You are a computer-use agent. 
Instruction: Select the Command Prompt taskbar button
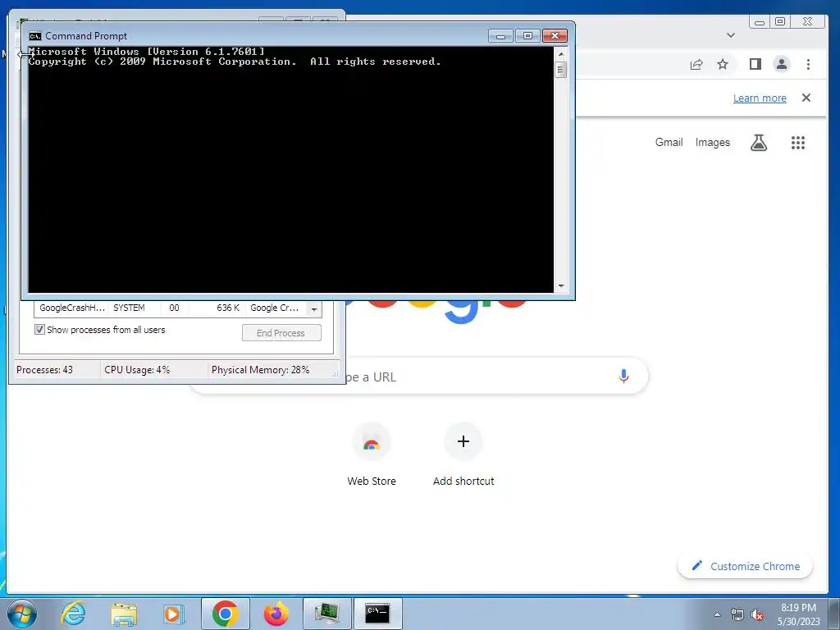click(377, 614)
